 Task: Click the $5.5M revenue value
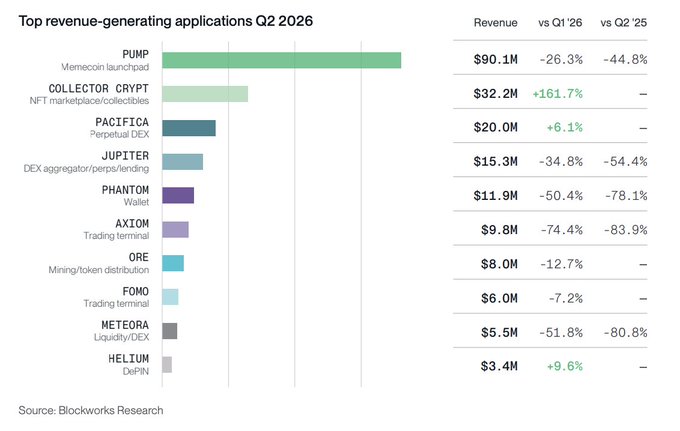point(499,333)
